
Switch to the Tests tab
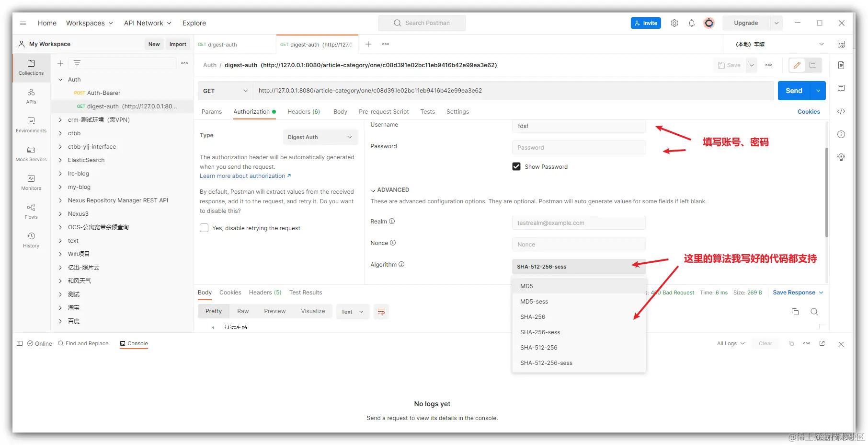point(428,112)
